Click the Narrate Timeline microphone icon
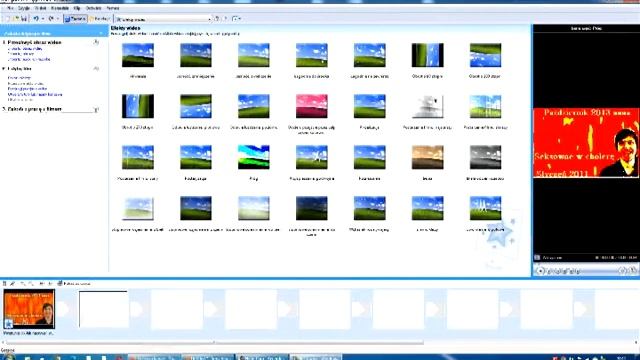The image size is (640, 360). pos(13,283)
